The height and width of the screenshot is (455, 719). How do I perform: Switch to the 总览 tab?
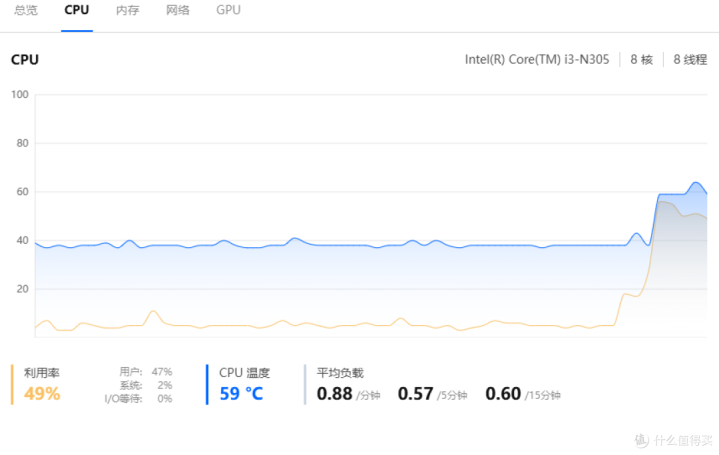(26, 10)
